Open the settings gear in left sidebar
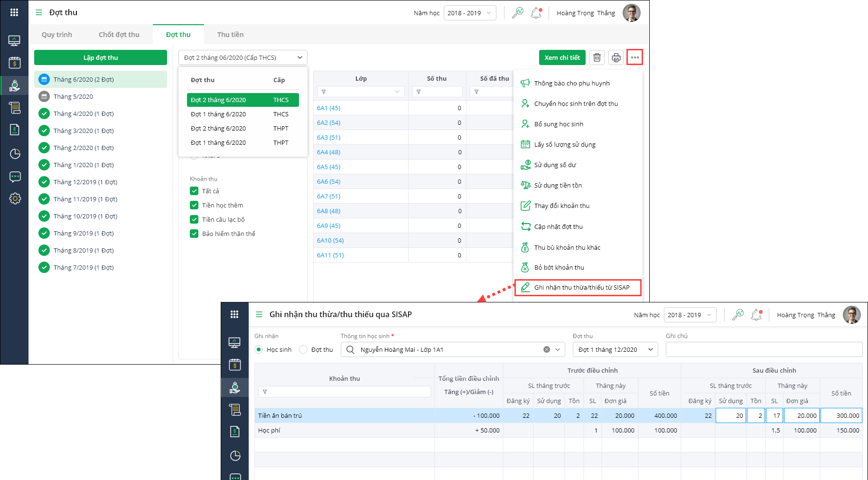The height and width of the screenshot is (480, 868). 15,198
